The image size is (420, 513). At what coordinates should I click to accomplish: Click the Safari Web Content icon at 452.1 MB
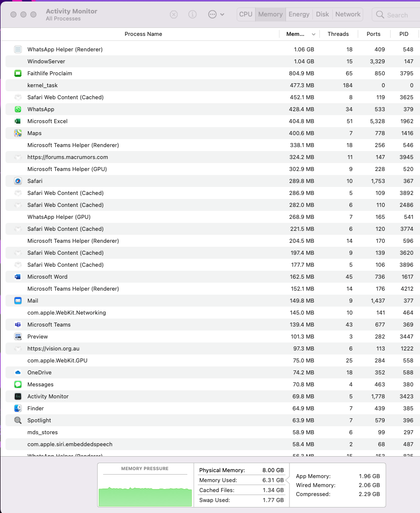pos(18,97)
